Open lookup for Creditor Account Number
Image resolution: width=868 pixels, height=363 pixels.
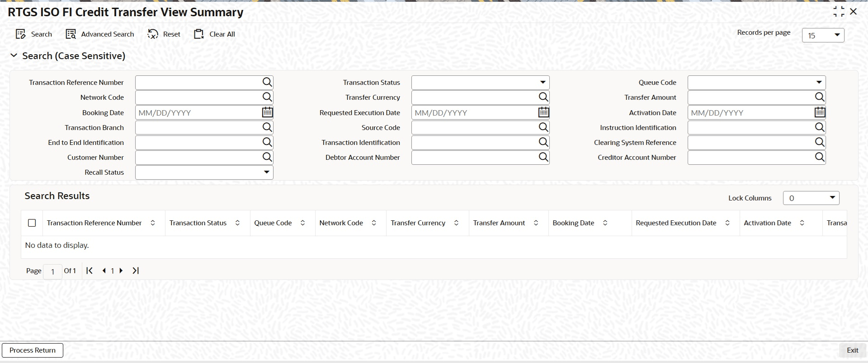[820, 157]
